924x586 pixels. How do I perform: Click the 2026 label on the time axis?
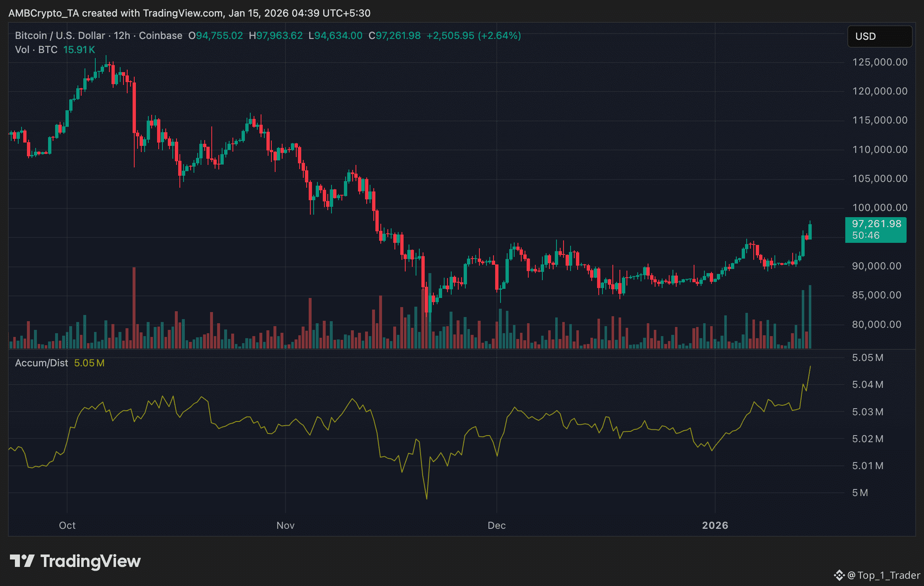(715, 525)
